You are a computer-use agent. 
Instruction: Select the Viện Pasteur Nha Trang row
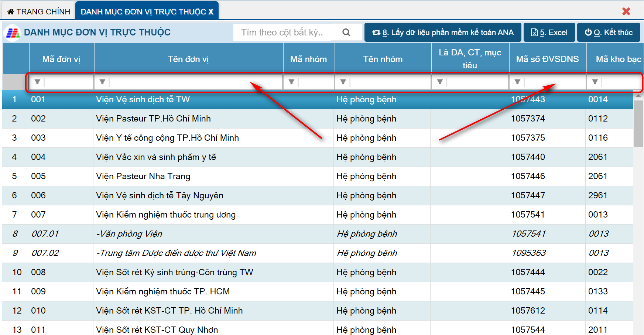point(143,176)
